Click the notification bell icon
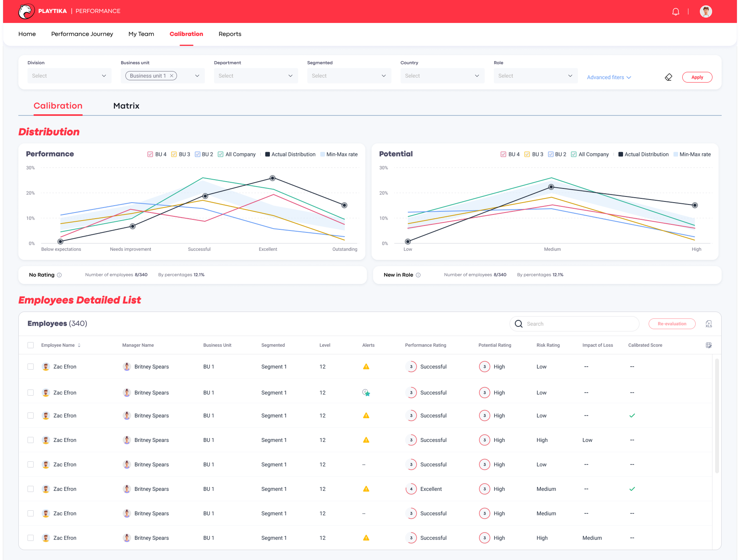This screenshot has height=560, width=740. tap(675, 11)
